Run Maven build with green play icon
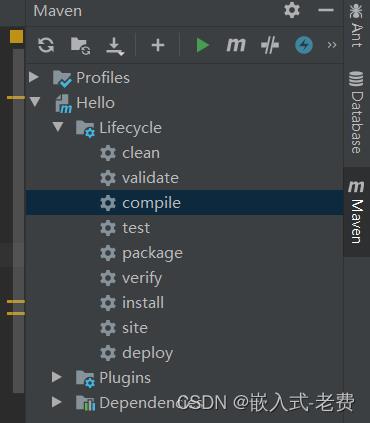The image size is (370, 423). (202, 45)
